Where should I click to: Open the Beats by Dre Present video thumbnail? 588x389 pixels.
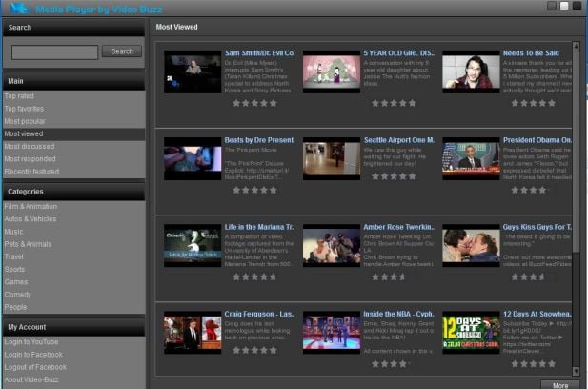click(x=193, y=158)
